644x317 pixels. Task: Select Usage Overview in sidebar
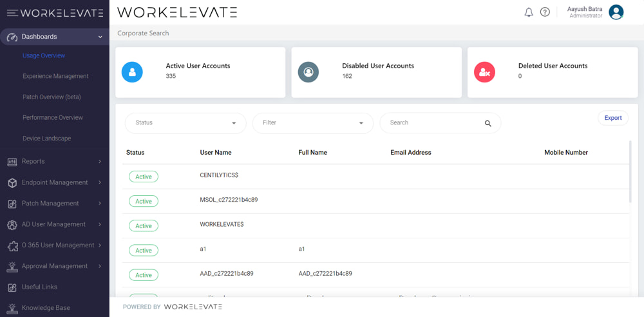click(x=44, y=55)
